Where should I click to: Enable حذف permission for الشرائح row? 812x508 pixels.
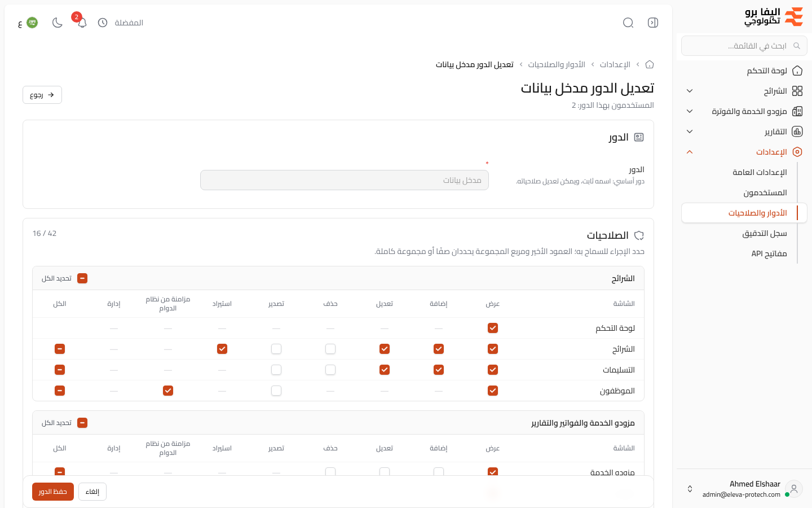click(x=330, y=349)
